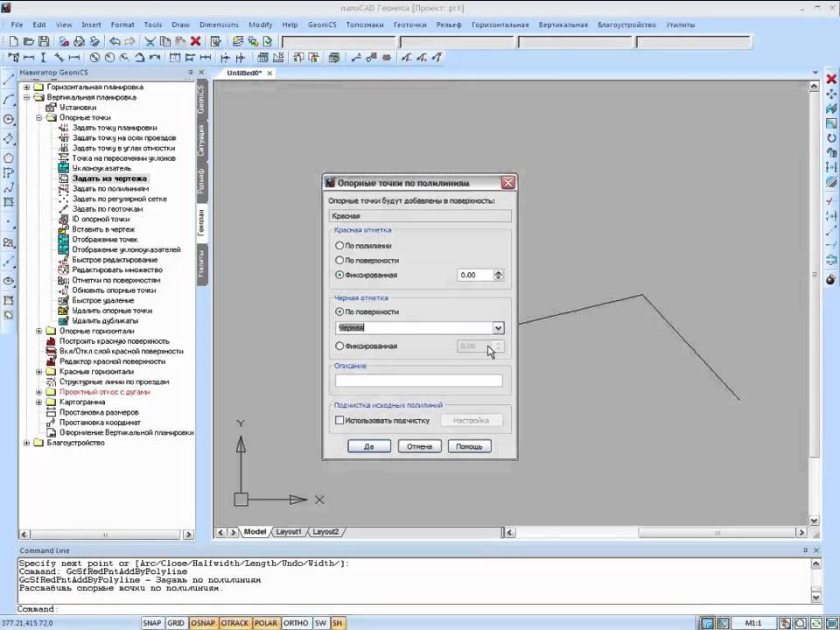This screenshot has height=630, width=840.
Task: Click the Polygon tool in left toolbar
Action: 9,158
